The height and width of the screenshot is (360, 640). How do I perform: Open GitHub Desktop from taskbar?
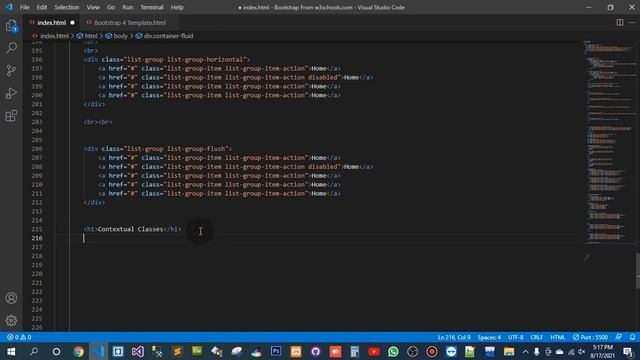316,351
